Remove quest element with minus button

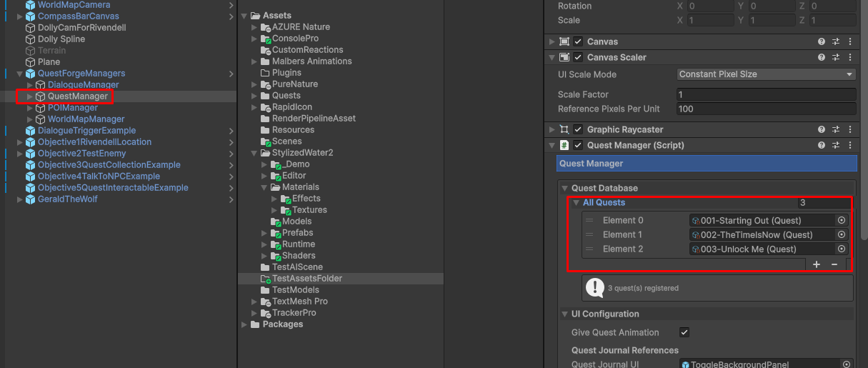point(834,264)
